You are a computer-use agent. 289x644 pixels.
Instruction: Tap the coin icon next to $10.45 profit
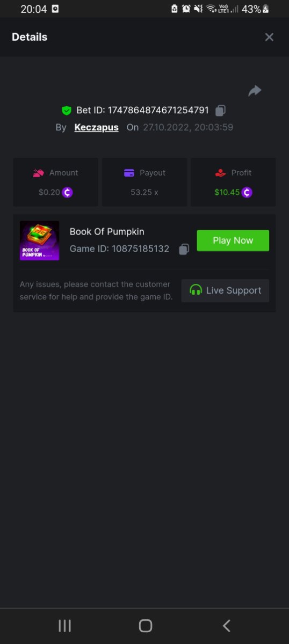click(247, 192)
